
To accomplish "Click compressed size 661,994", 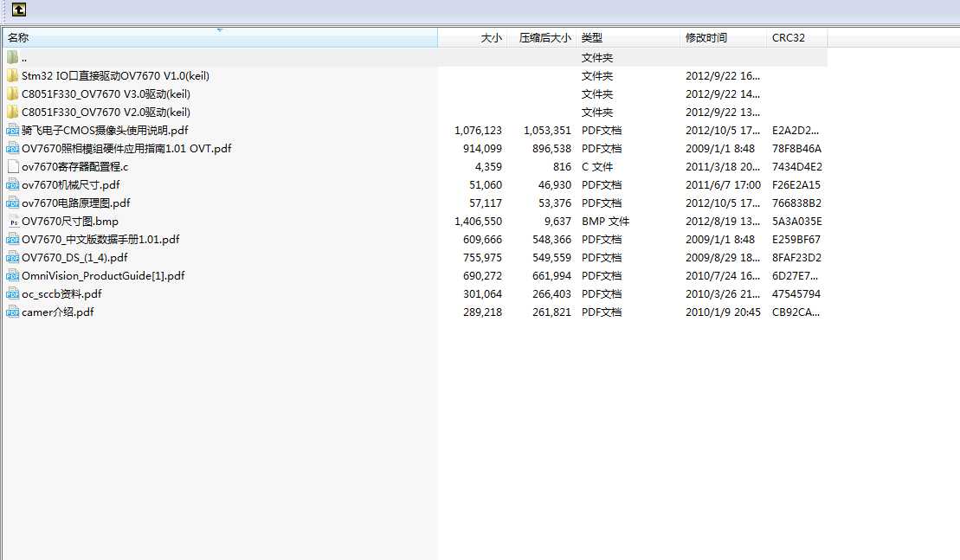I will point(551,276).
